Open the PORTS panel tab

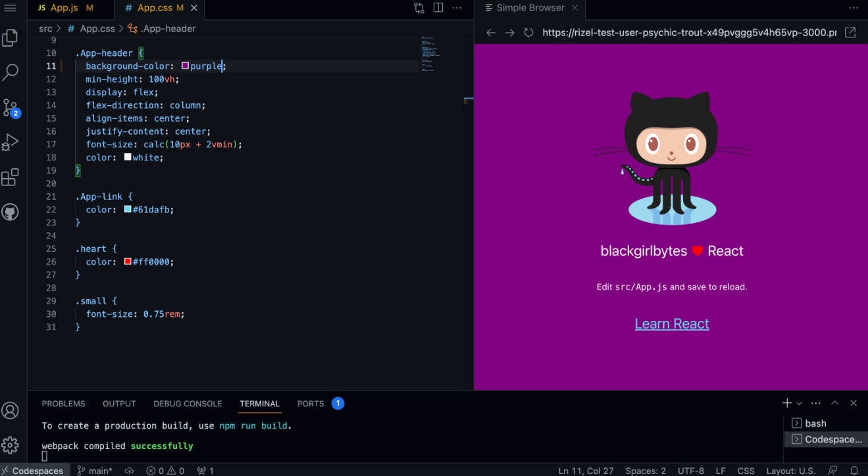[x=311, y=404]
